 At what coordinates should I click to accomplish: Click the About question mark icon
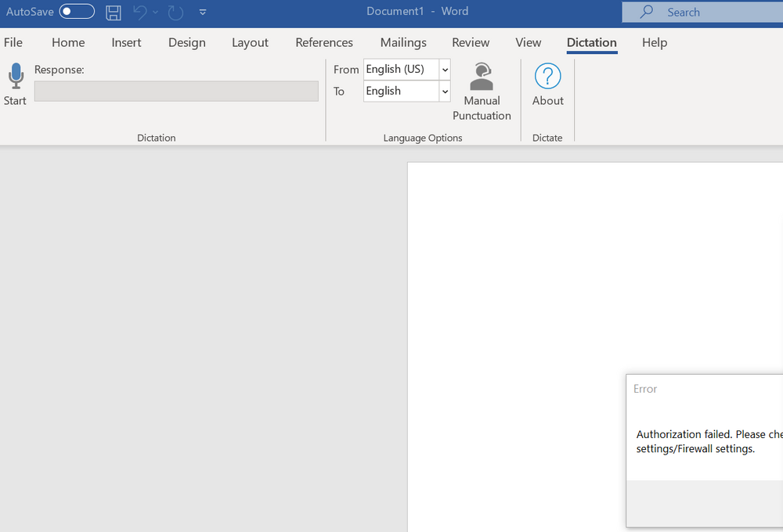pyautogui.click(x=548, y=76)
